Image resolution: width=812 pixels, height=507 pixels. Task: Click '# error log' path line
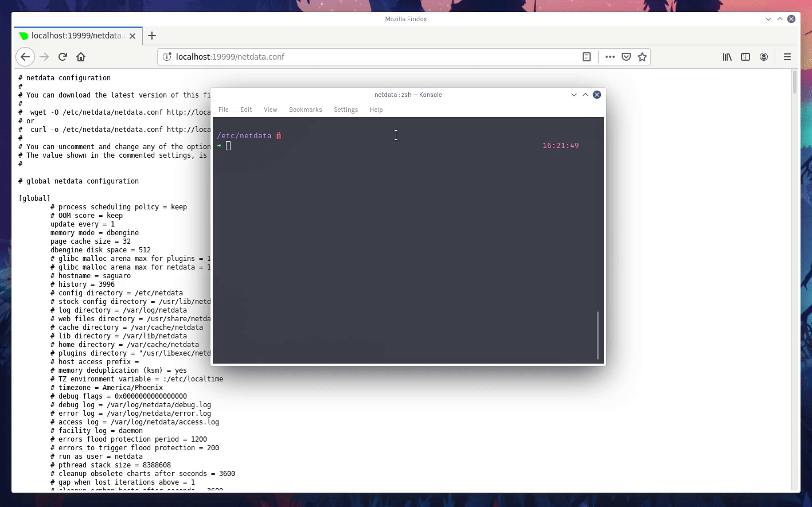pyautogui.click(x=131, y=414)
